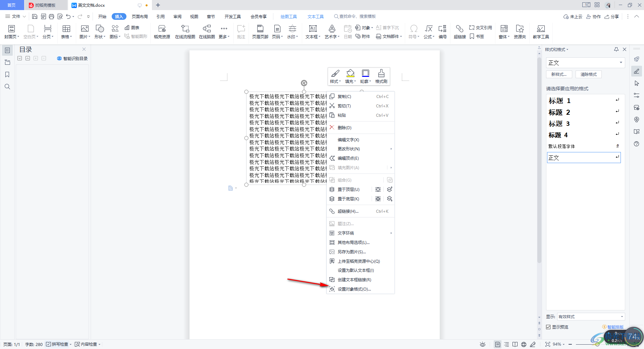Click the bookmark icon in left sidebar
The image size is (644, 349).
pos(7,74)
